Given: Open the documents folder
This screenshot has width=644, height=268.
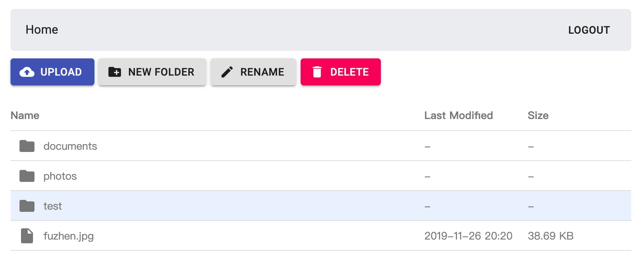Looking at the screenshot, I should [x=70, y=146].
